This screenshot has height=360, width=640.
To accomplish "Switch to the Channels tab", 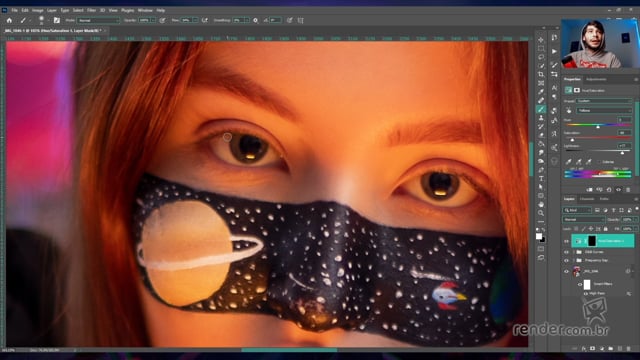I will 587,199.
